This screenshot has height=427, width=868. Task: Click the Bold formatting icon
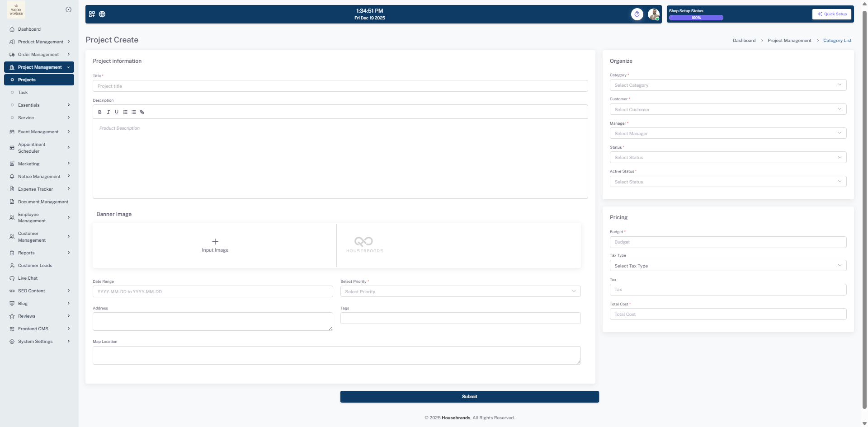click(100, 112)
